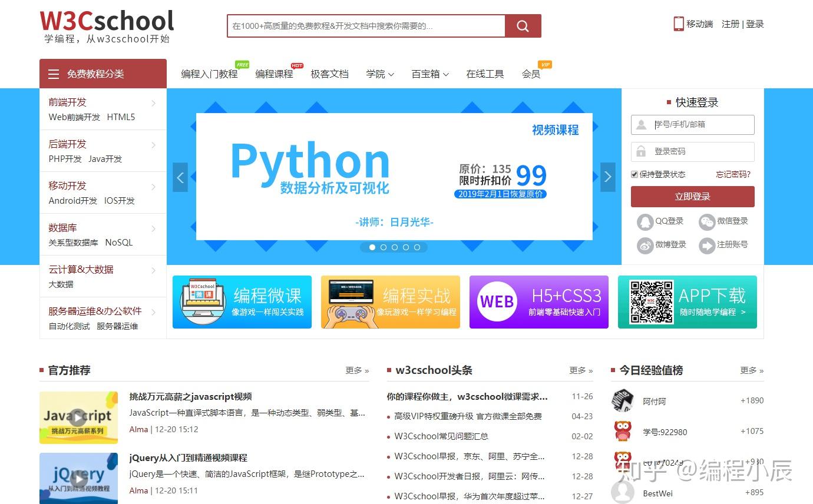Open the Python 数据分析及可视化 course banner
This screenshot has width=813, height=504.
(x=394, y=177)
